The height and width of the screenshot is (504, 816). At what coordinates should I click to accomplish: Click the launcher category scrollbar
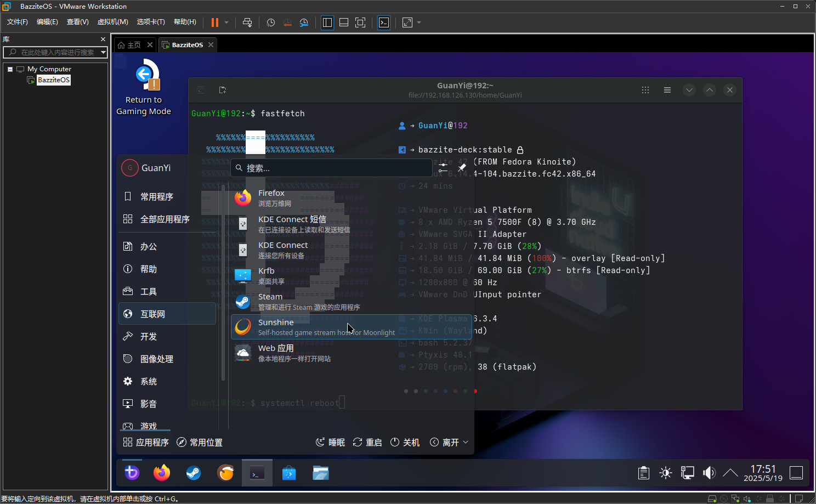click(x=223, y=284)
